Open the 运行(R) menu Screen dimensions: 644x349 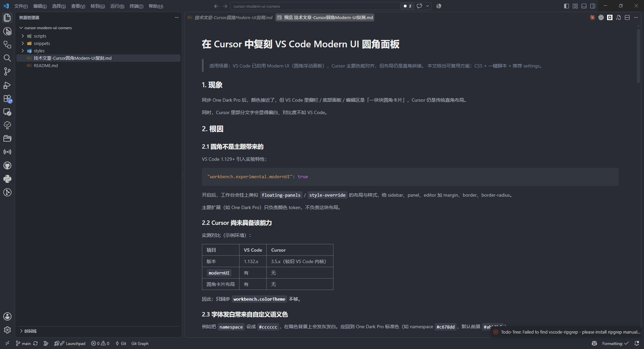point(117,6)
